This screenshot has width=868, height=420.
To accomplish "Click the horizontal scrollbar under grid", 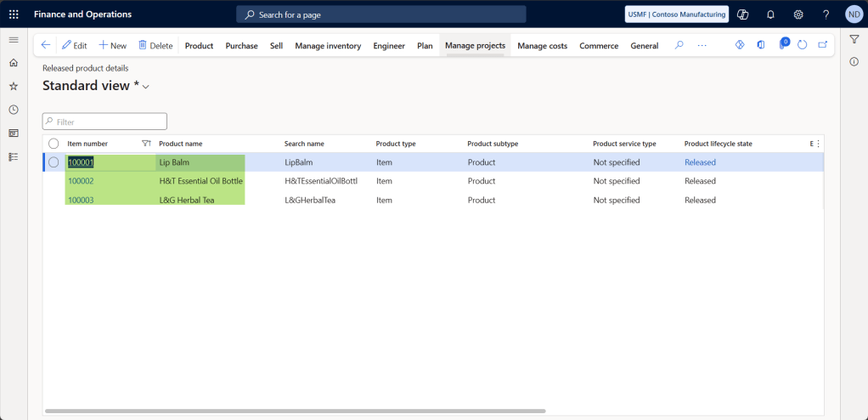I will 295,411.
